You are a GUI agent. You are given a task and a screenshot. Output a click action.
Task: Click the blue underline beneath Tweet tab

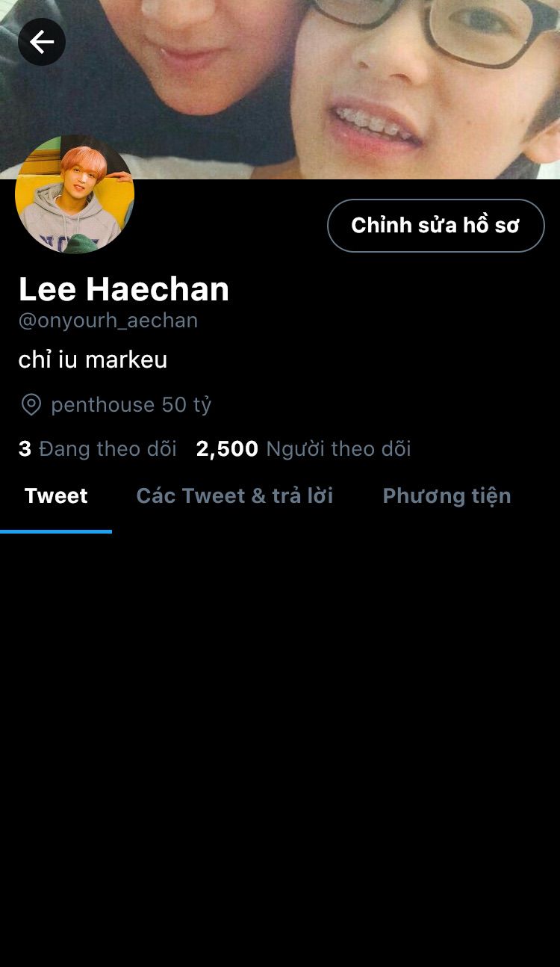[x=56, y=531]
